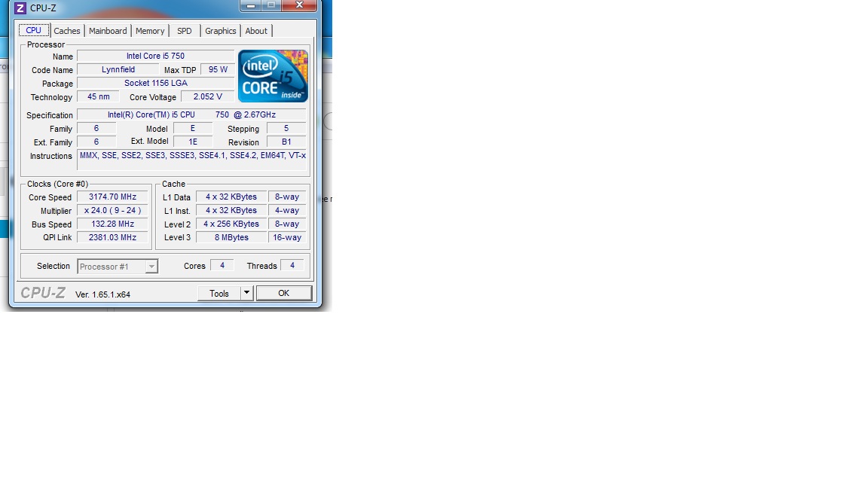Click the L1 Inst. associativity 4-way
This screenshot has width=868, height=488.
coord(287,210)
